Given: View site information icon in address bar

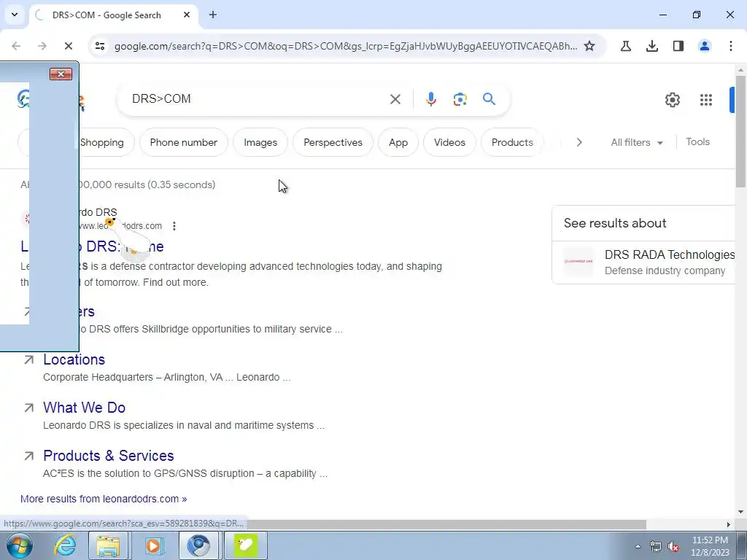Looking at the screenshot, I should coord(100,46).
